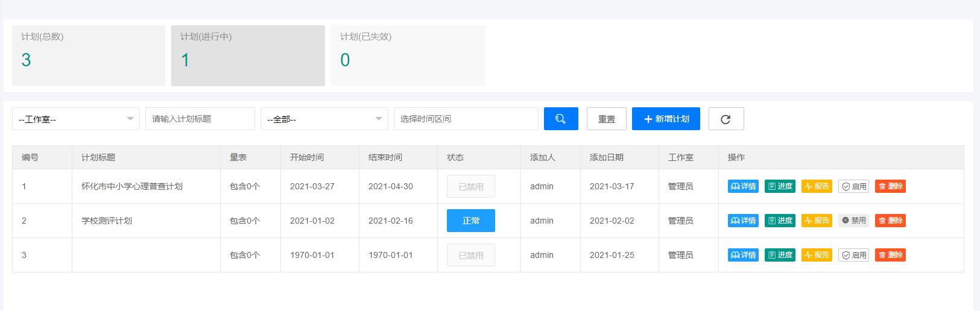This screenshot has height=311, width=980.
Task: Expand the --工作室-- dropdown
Action: click(76, 119)
